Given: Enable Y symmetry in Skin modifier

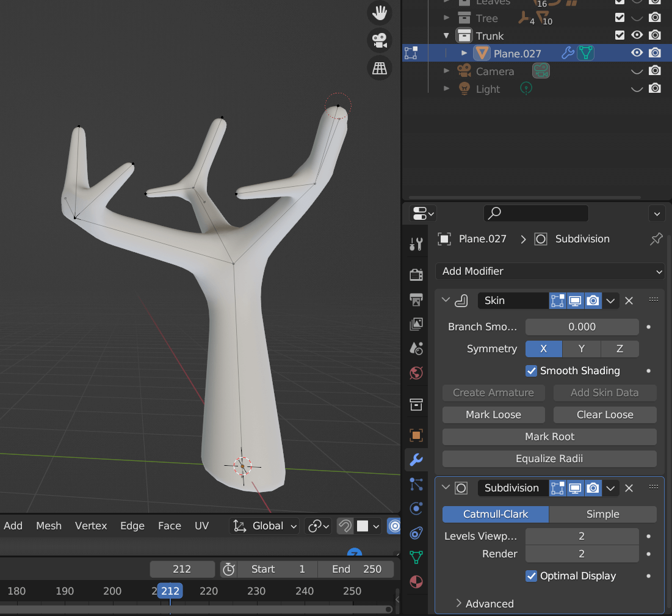Looking at the screenshot, I should [x=581, y=349].
